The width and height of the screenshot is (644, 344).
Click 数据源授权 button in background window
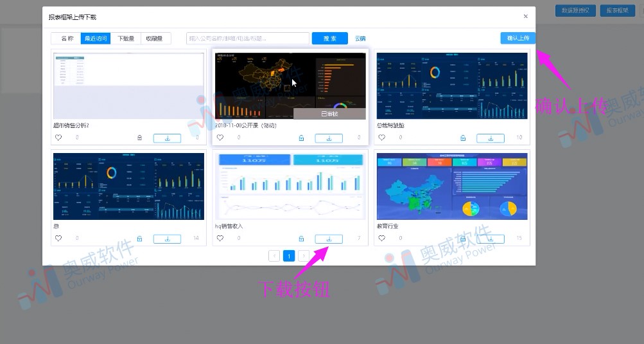pyautogui.click(x=575, y=10)
